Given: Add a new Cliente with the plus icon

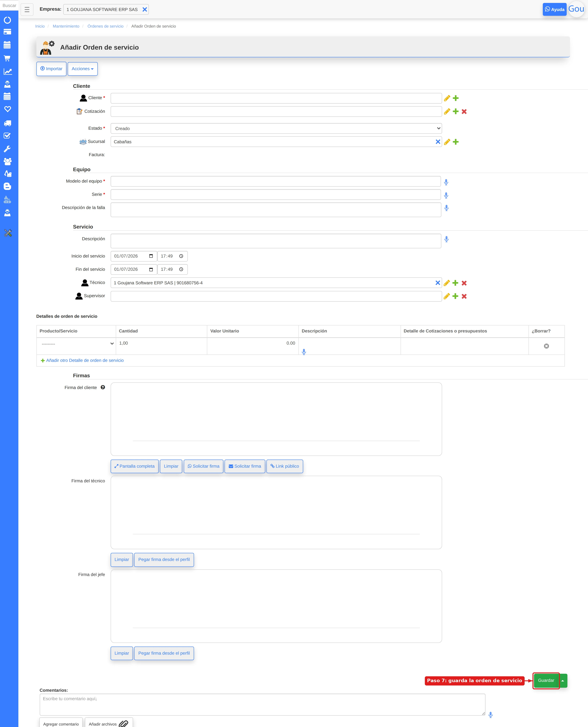Looking at the screenshot, I should pos(456,98).
